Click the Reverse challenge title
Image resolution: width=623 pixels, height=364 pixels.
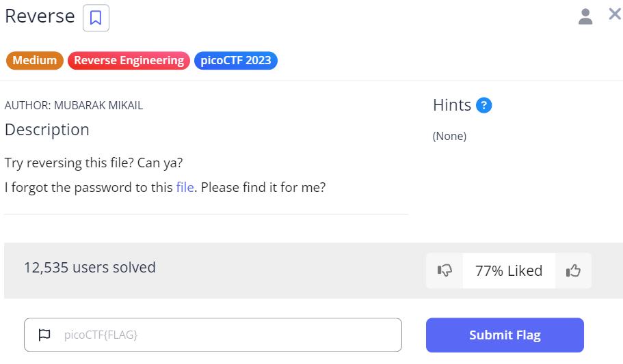40,16
